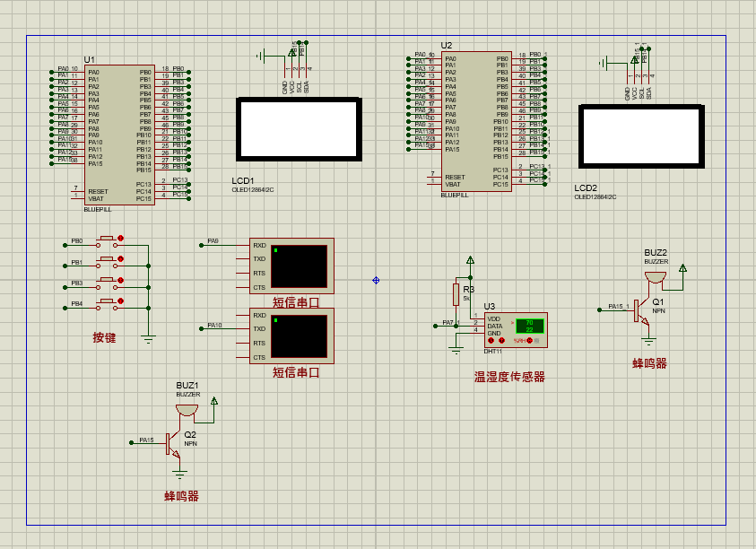The height and width of the screenshot is (549, 756).
Task: Click the push-button switch on the PB4 line
Action: point(107,304)
